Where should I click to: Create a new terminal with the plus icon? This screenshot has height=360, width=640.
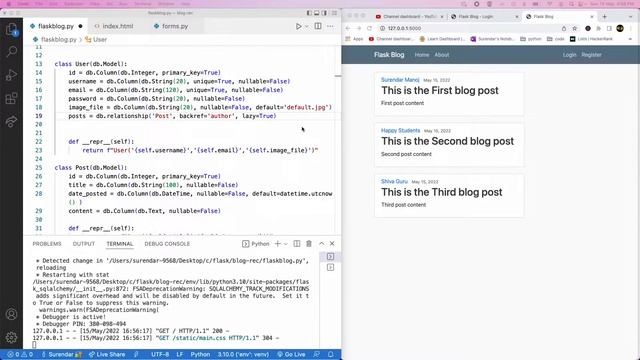[x=278, y=244]
